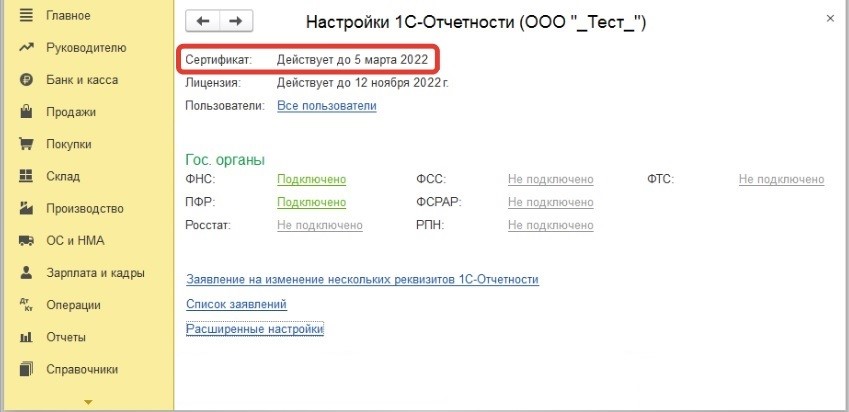Open the Руководителю section
The width and height of the screenshot is (849, 412).
coord(86,48)
